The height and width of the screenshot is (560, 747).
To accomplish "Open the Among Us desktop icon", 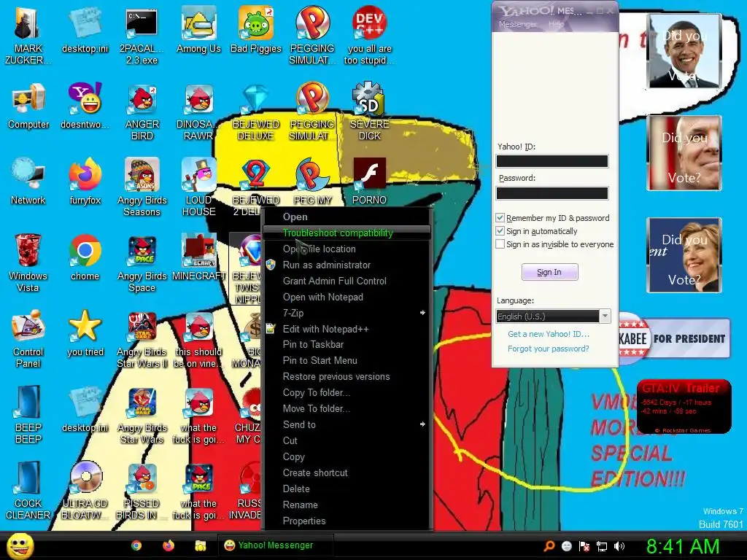I will (198, 29).
